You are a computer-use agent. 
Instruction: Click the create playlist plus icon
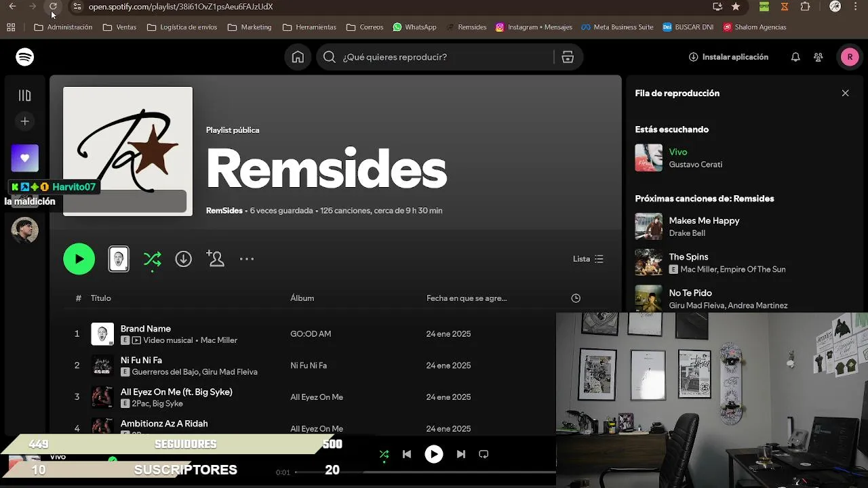[25, 121]
